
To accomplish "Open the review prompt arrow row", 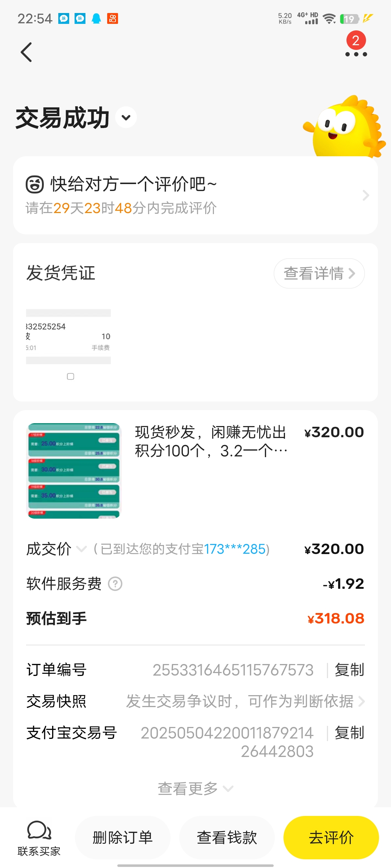I will coord(195,195).
